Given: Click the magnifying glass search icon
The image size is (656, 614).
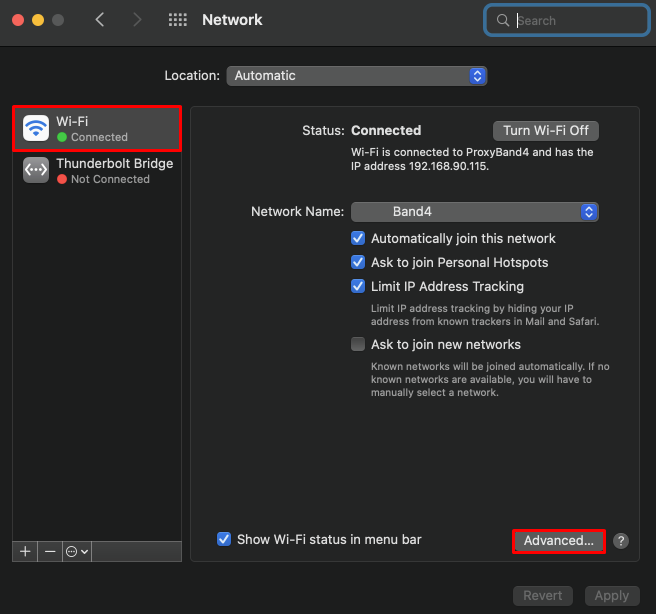Looking at the screenshot, I should pyautogui.click(x=502, y=20).
